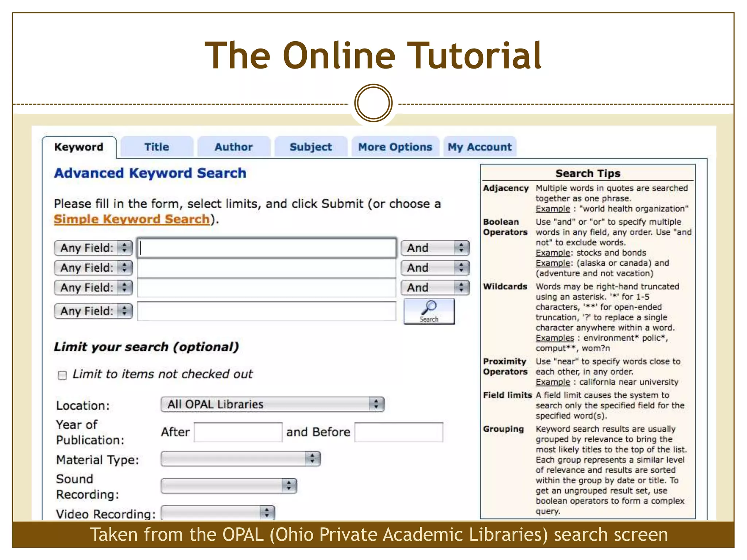Open the 'All OPAL Libraries' location dropdown
This screenshot has height=560, width=747.
272,404
